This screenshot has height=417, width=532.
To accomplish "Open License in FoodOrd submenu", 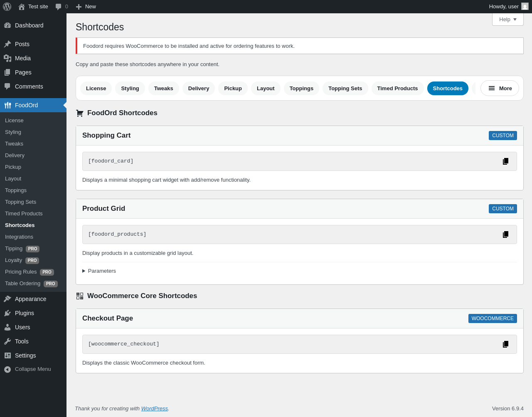I will (x=33, y=121).
